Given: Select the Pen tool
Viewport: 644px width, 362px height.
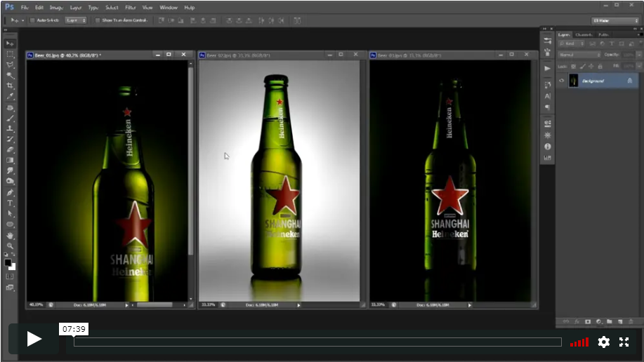Looking at the screenshot, I should (11, 193).
